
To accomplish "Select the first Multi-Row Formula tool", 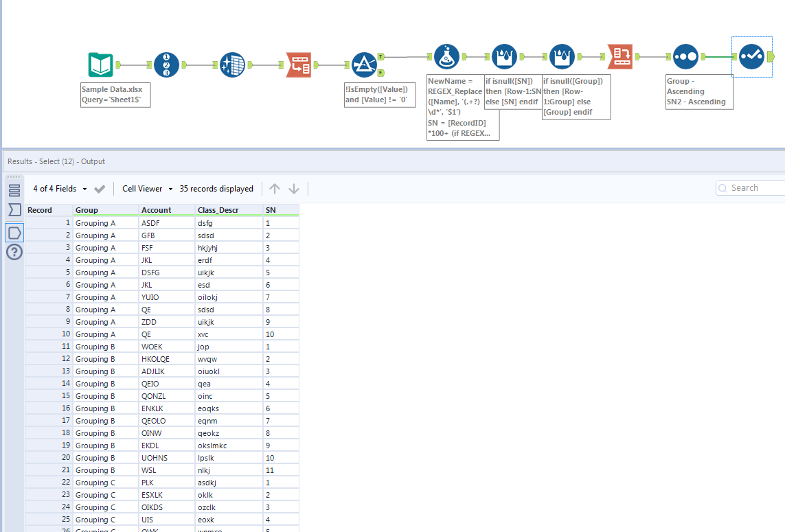I will click(505, 56).
